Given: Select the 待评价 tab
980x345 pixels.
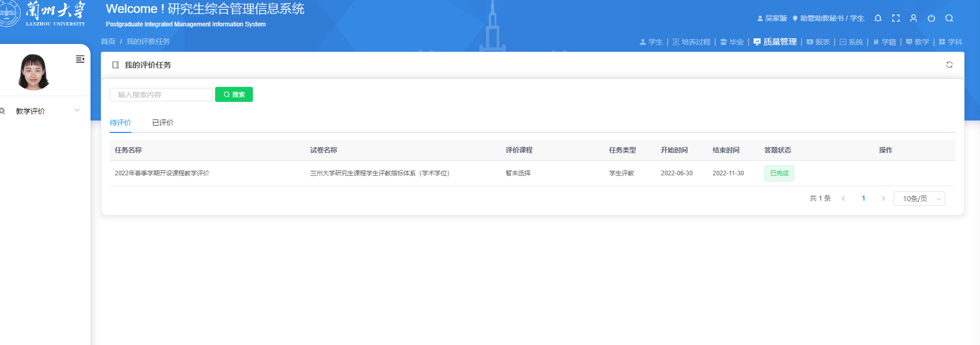Looking at the screenshot, I should pyautogui.click(x=120, y=123).
